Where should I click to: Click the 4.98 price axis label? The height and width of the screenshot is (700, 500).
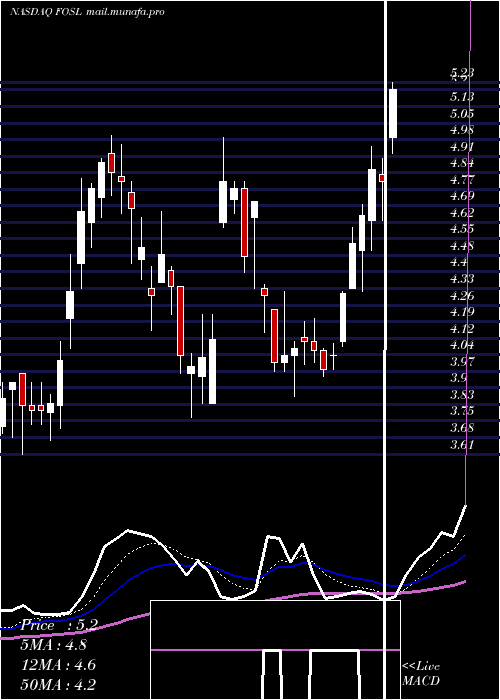(462, 130)
